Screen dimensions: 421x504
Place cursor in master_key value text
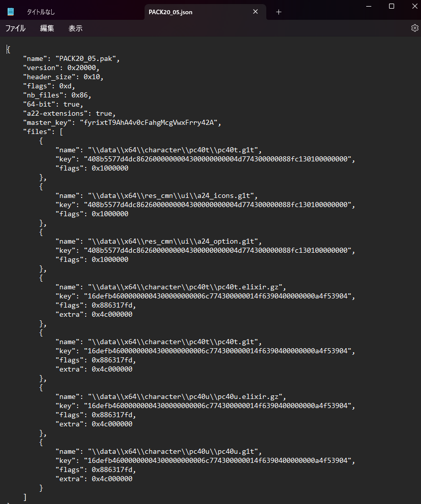pyautogui.click(x=148, y=122)
